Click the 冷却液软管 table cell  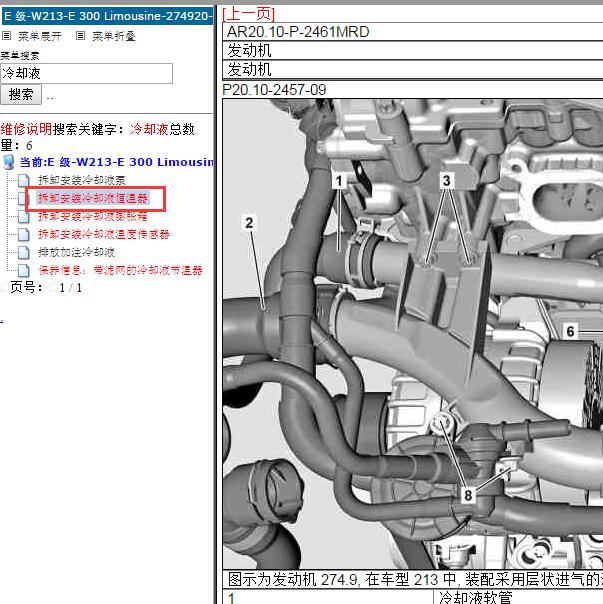tap(518, 597)
